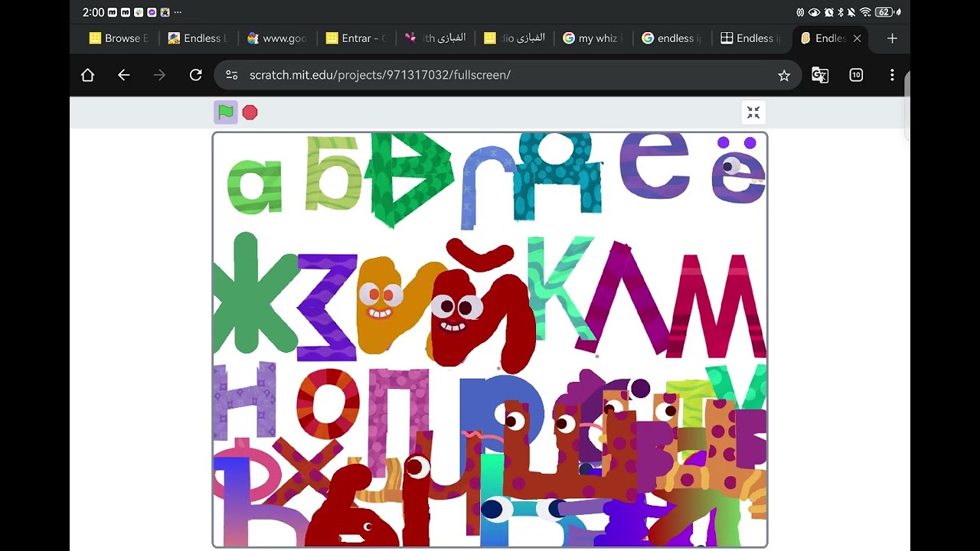Viewport: 980px width, 551px height.
Task: Open the tab switcher showing 10 tabs
Action: tap(856, 75)
